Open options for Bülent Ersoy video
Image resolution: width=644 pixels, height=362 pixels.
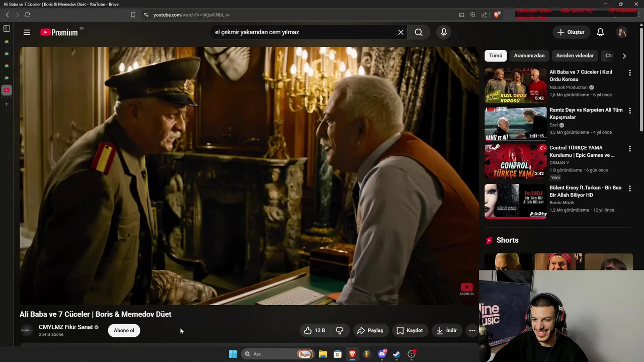tap(629, 189)
